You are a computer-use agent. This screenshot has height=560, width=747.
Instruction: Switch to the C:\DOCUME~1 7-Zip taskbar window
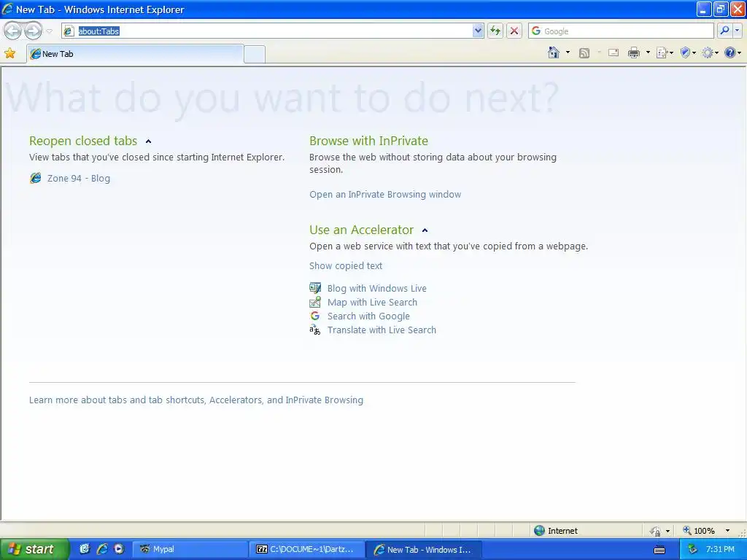(306, 549)
